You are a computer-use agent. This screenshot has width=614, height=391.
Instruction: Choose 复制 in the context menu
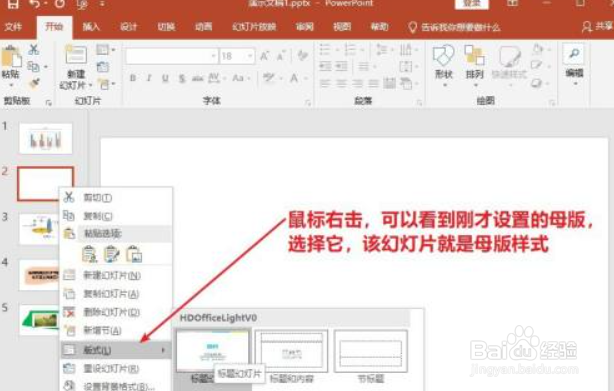click(x=116, y=216)
